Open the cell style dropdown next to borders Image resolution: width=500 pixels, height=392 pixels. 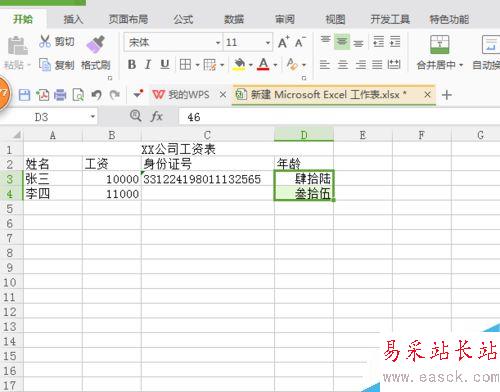tap(222, 65)
